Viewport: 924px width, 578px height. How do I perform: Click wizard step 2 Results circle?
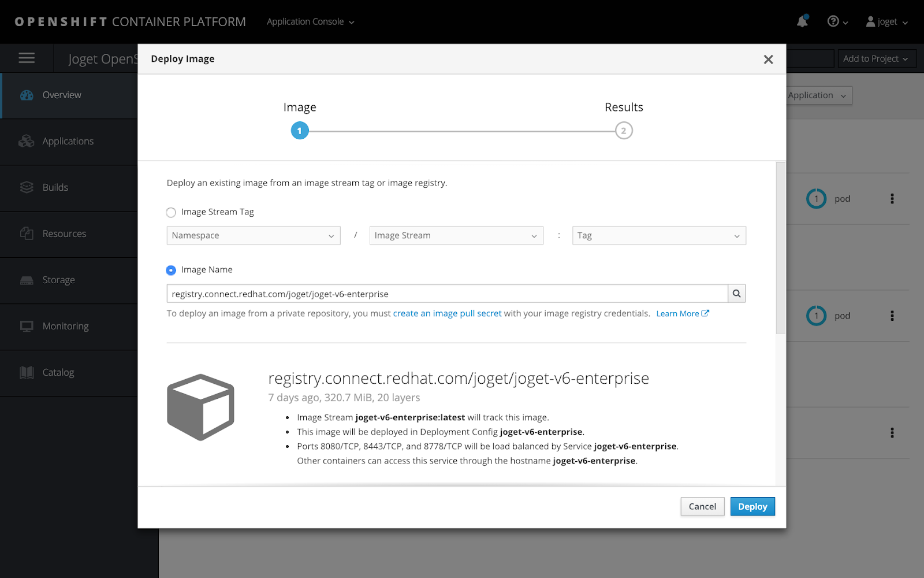(x=624, y=131)
